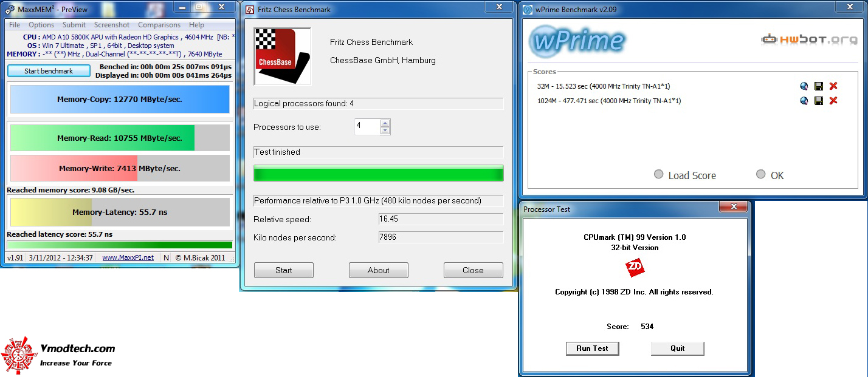Click the Relative speed 16.45 field
The height and width of the screenshot is (377, 868).
coord(441,219)
